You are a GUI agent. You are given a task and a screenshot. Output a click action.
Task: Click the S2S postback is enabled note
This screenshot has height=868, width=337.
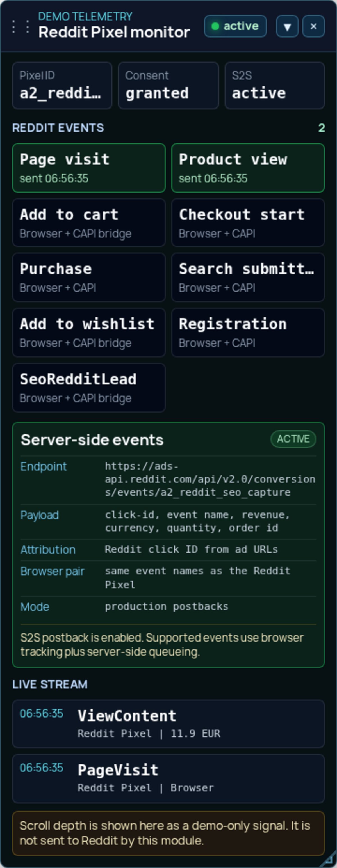[162, 645]
